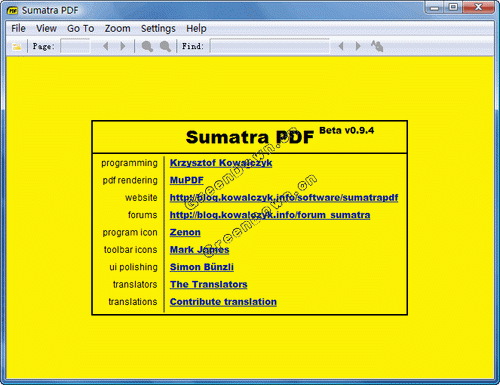Minimize the Sumatra PDF window
Viewport: 500px width, 385px height.
(x=435, y=7)
